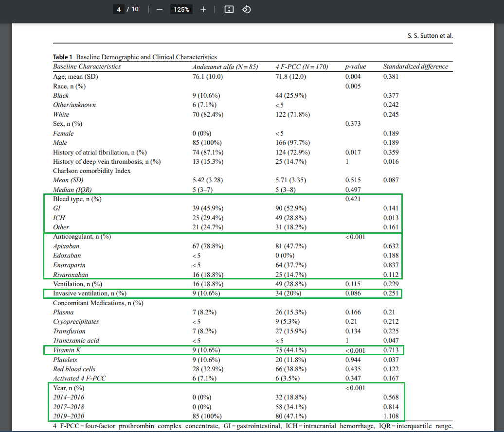This screenshot has width=504, height=432.
Task: Click "Concomitant Medications, n (%)" label
Action: coord(98,303)
